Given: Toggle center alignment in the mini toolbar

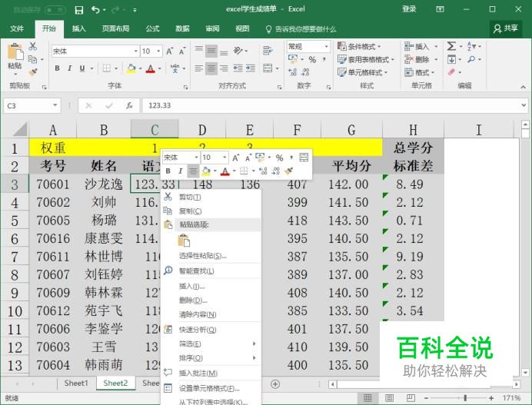Looking at the screenshot, I should pos(193,171).
